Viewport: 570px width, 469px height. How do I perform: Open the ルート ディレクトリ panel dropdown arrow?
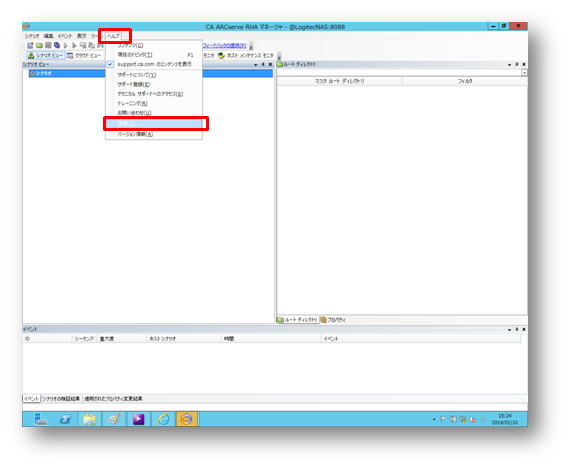point(509,64)
